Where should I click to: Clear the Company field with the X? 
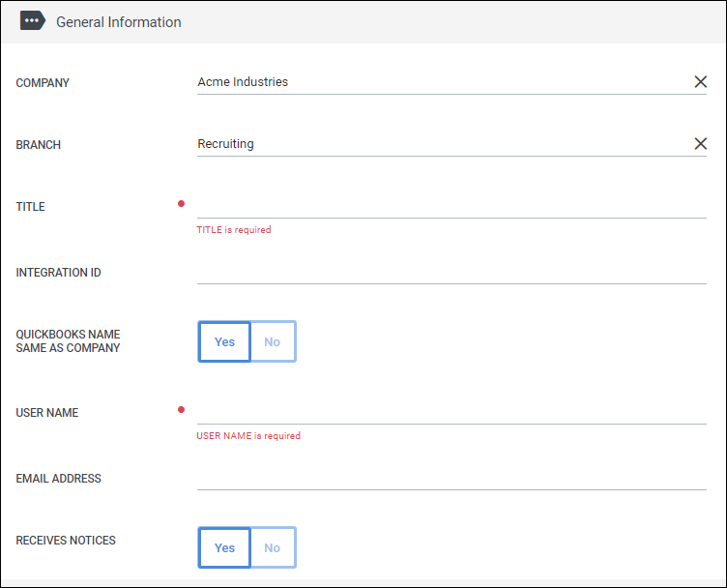click(x=701, y=82)
